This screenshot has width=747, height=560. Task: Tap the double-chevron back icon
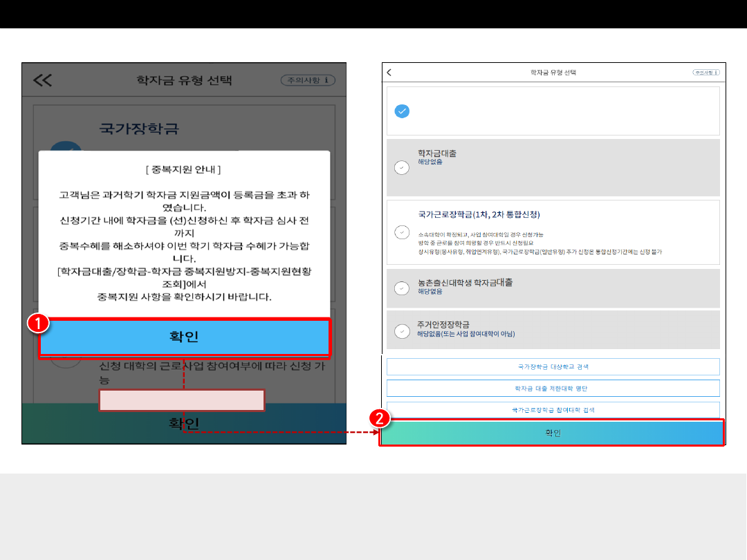tap(43, 81)
